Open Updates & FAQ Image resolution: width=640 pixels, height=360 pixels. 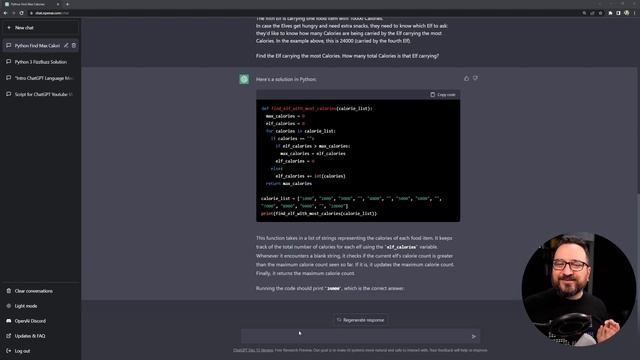tap(40, 336)
